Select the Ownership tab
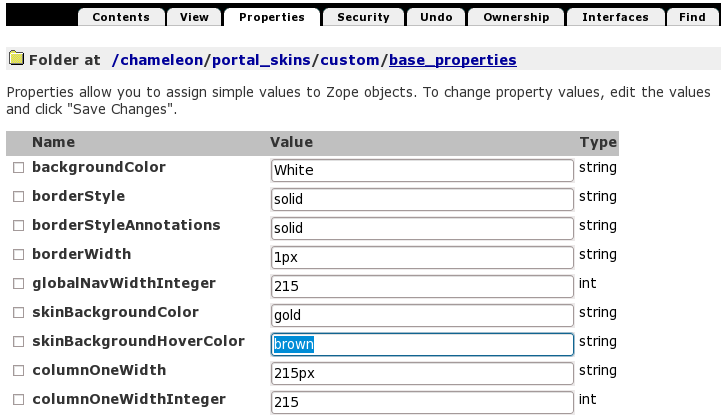This screenshot has width=724, height=419. click(x=515, y=17)
